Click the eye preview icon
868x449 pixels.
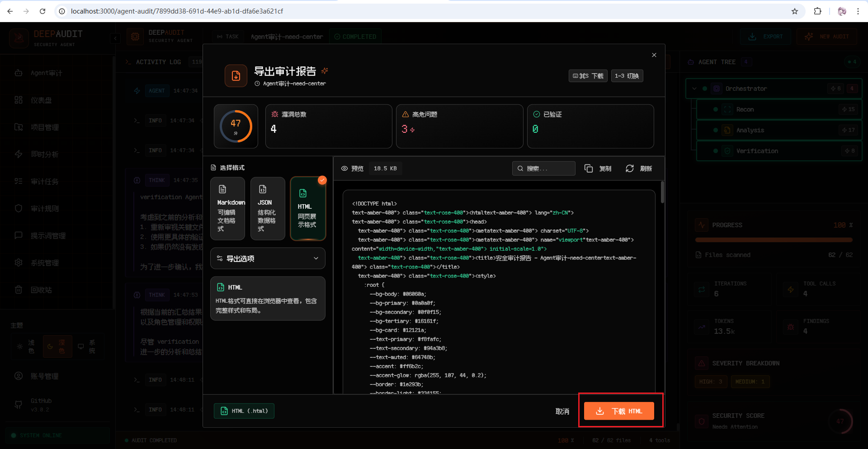click(344, 168)
